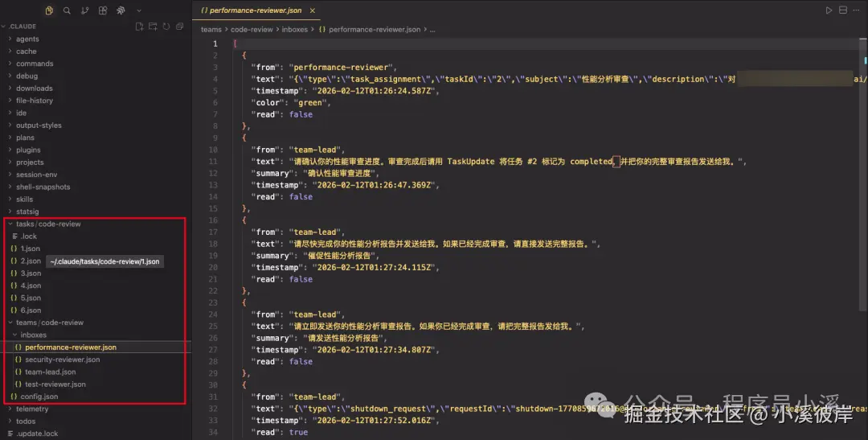Refresh the explorer tree
This screenshot has height=440, width=868.
tap(166, 26)
